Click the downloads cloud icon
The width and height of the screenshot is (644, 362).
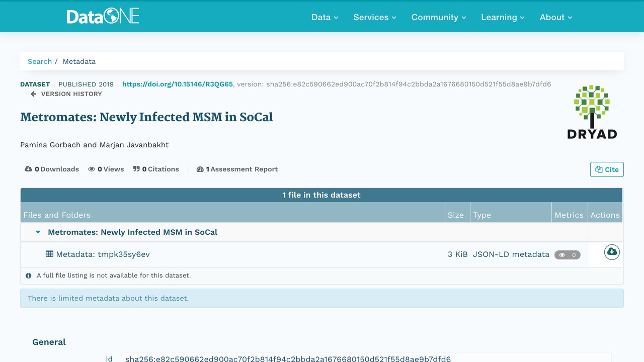coord(29,169)
